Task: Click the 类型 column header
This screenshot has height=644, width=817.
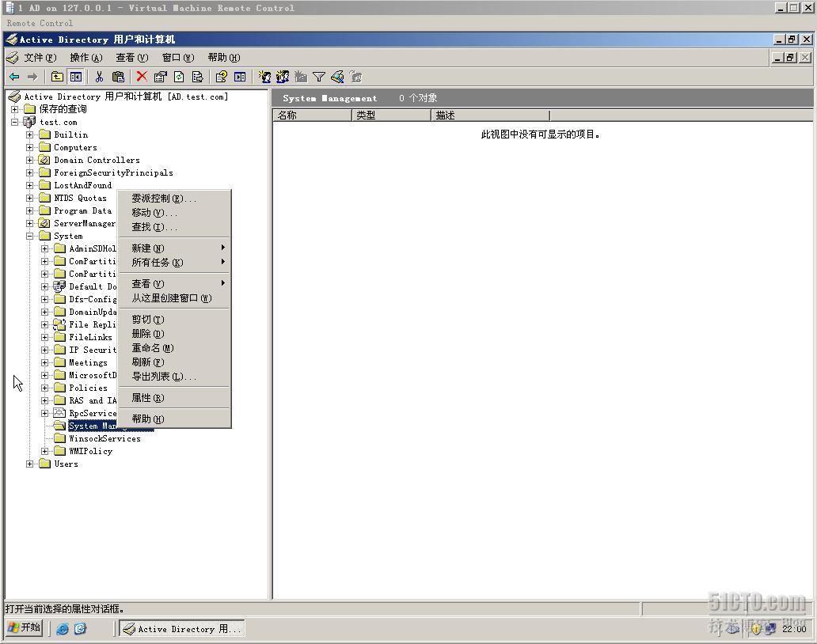Action: (x=391, y=116)
